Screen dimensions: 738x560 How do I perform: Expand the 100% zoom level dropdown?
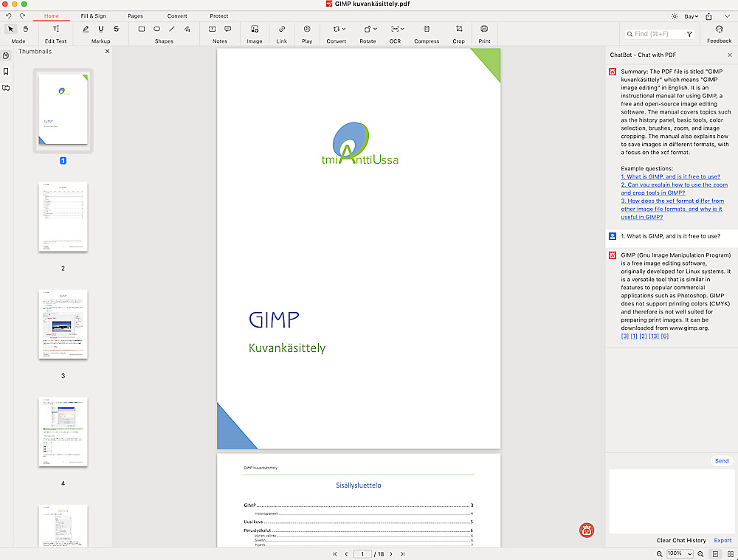coord(679,553)
